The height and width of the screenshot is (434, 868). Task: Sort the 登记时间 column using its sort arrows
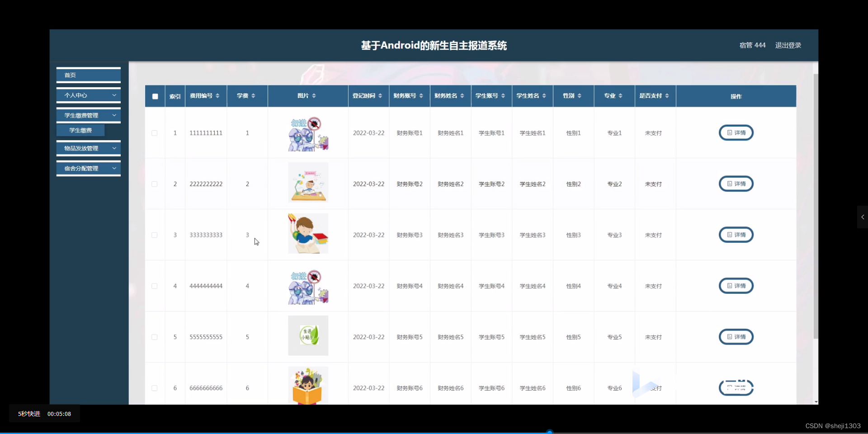(x=380, y=96)
